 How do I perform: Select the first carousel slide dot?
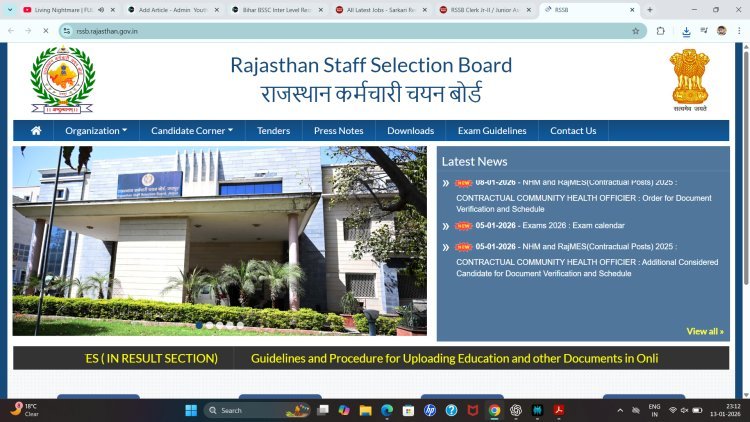click(x=199, y=325)
